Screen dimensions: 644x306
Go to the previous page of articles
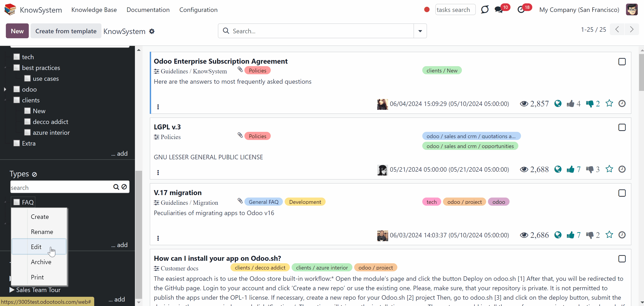(x=617, y=29)
